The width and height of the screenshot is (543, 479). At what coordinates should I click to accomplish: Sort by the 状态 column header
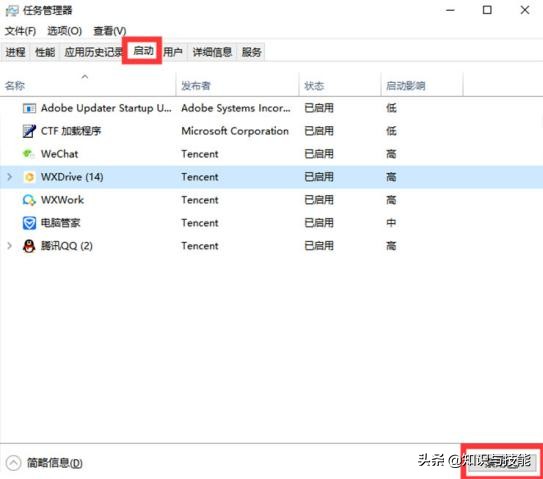(x=340, y=85)
